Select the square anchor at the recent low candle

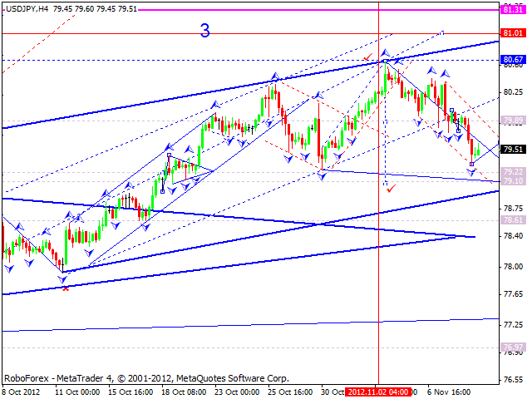point(472,164)
